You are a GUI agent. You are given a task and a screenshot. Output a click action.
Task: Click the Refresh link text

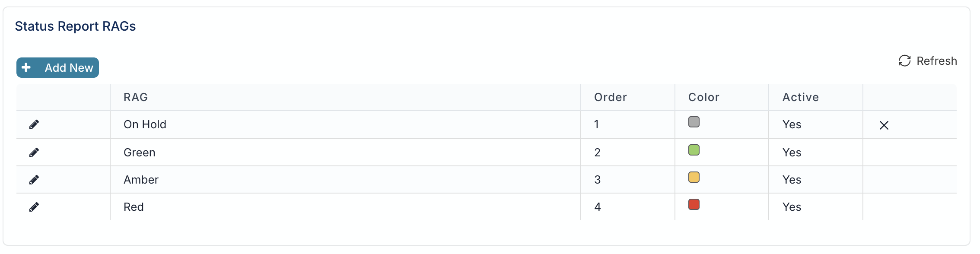937,61
